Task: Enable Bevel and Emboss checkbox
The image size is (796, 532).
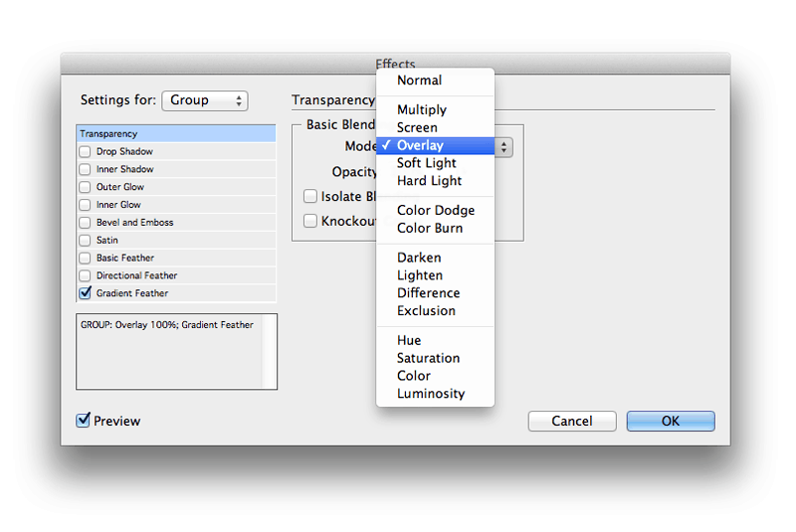Action: click(85, 223)
